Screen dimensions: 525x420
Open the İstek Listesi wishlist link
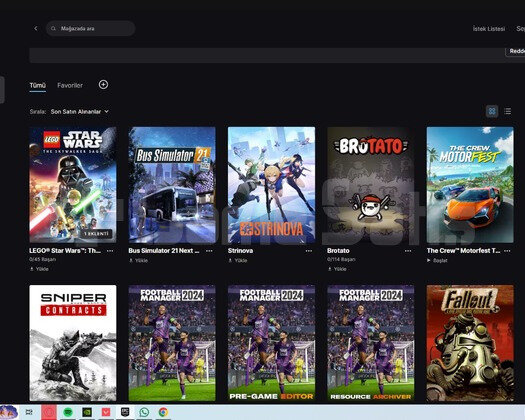[x=489, y=29]
